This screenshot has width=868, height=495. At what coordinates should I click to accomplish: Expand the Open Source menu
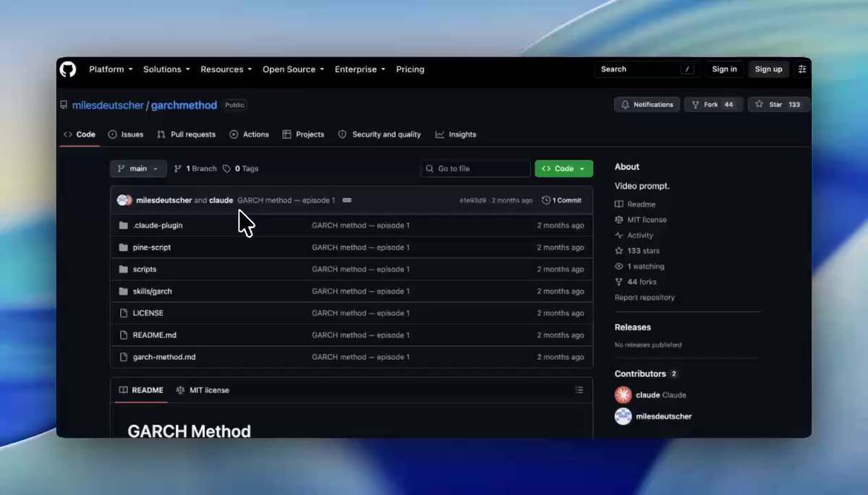point(293,69)
